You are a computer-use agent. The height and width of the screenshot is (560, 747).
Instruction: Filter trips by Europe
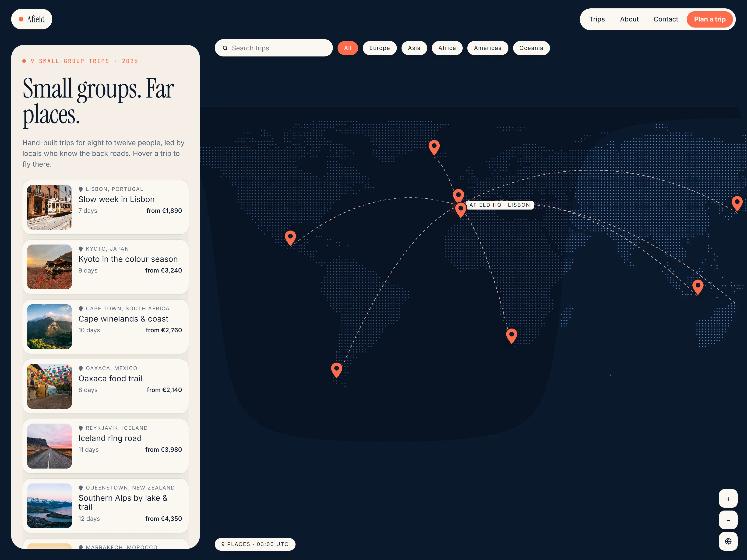click(x=380, y=48)
